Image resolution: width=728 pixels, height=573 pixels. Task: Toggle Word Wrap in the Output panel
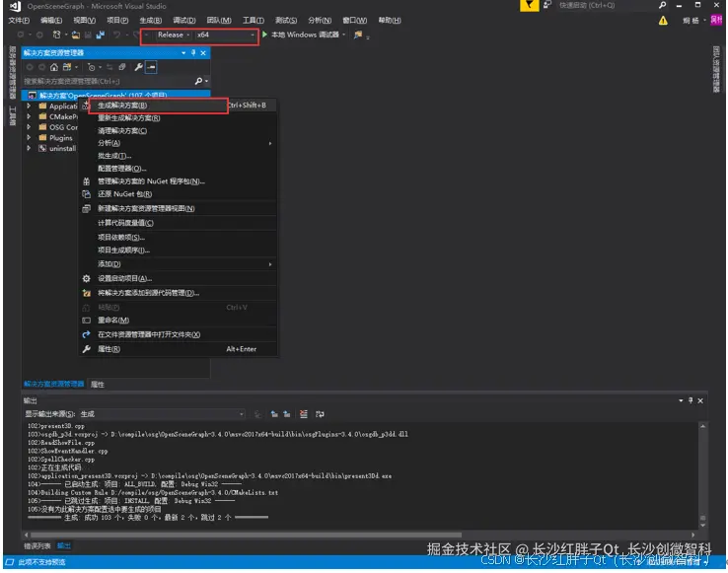[x=320, y=414]
